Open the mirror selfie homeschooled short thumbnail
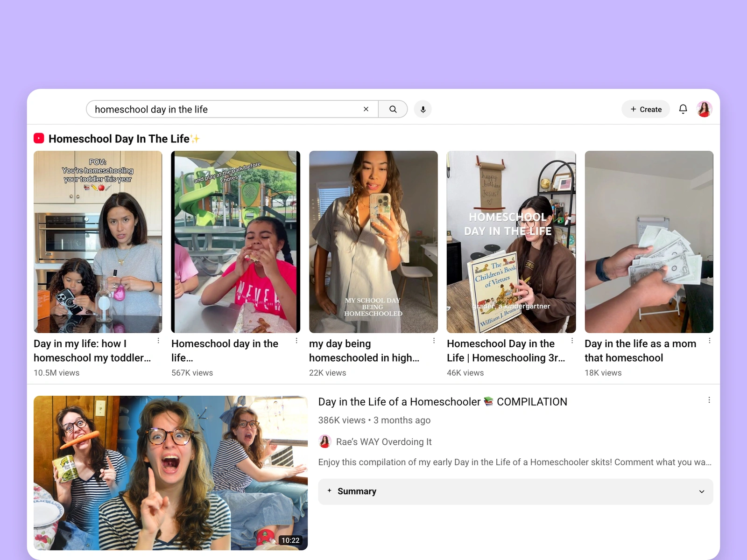 (373, 242)
